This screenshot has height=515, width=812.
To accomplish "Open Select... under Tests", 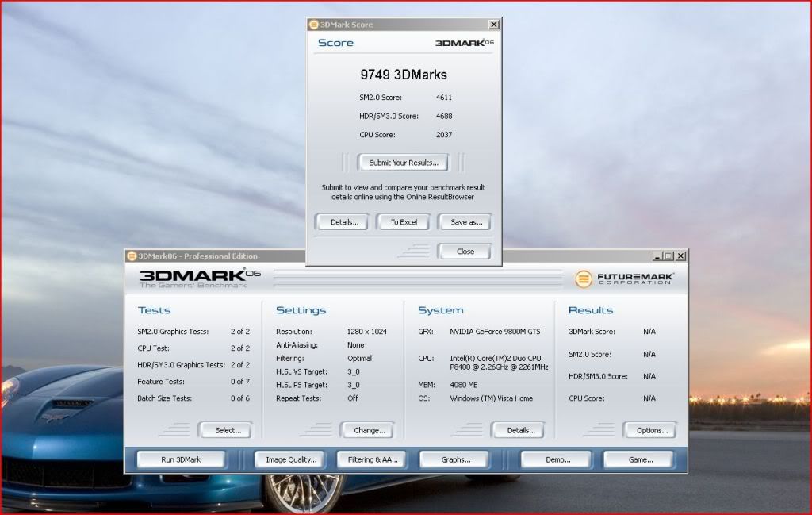I will point(226,430).
